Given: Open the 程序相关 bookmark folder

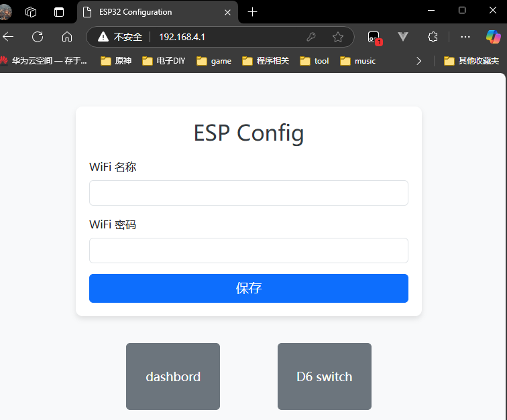Looking at the screenshot, I should 266,61.
